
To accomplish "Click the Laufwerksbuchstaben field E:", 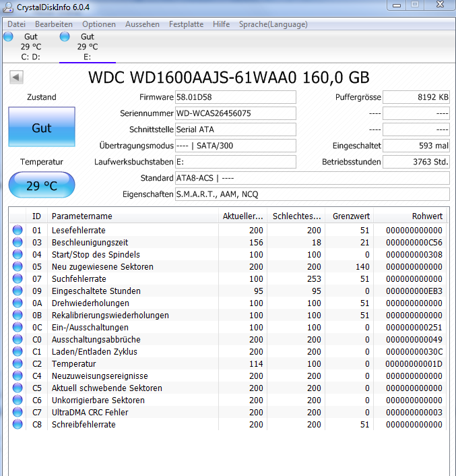I will pos(236,162).
